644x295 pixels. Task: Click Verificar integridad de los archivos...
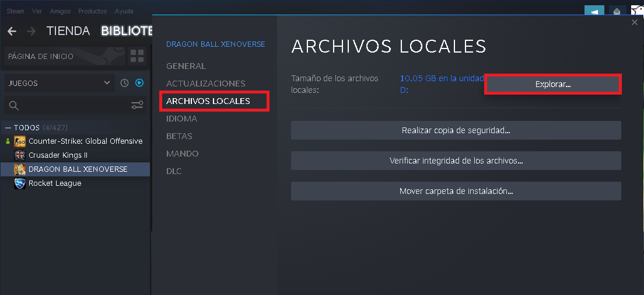[x=456, y=161]
